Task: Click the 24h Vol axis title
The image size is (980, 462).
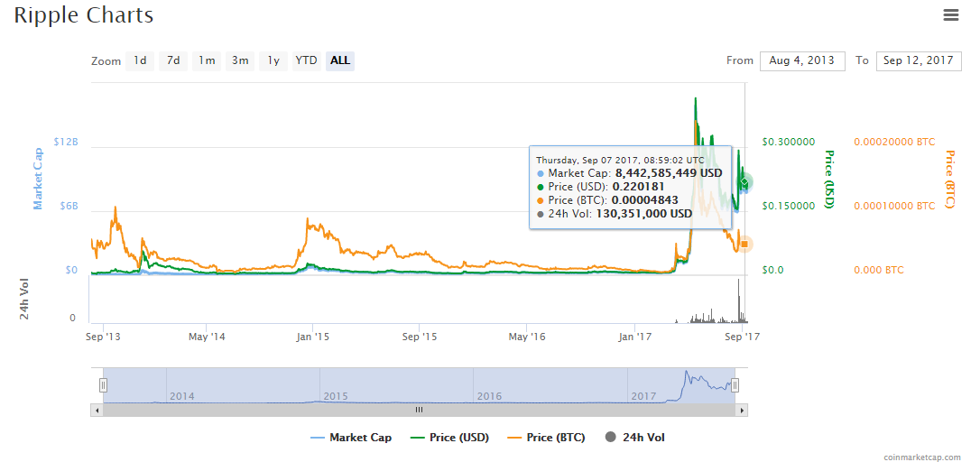Action: [25, 298]
